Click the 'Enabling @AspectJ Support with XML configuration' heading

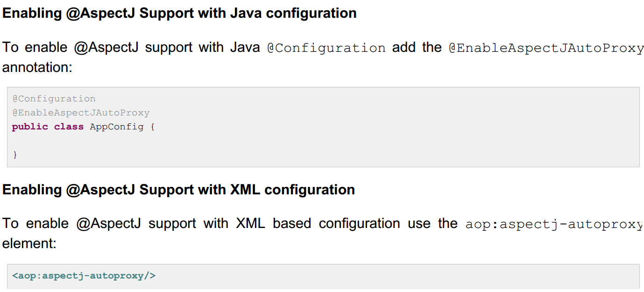[178, 190]
